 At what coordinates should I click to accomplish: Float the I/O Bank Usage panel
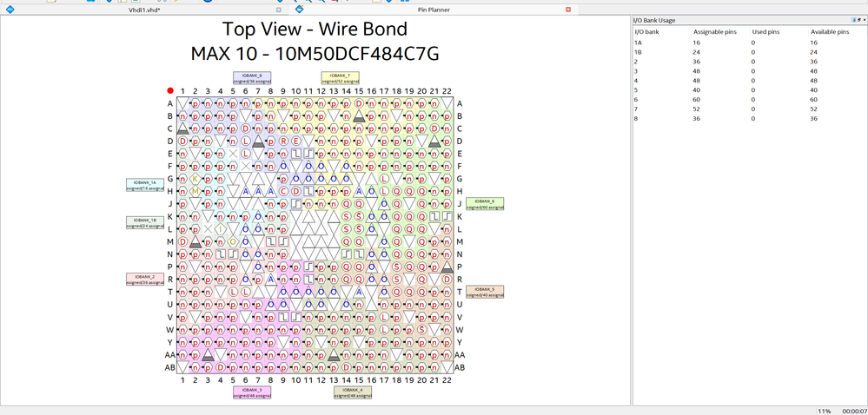point(858,20)
